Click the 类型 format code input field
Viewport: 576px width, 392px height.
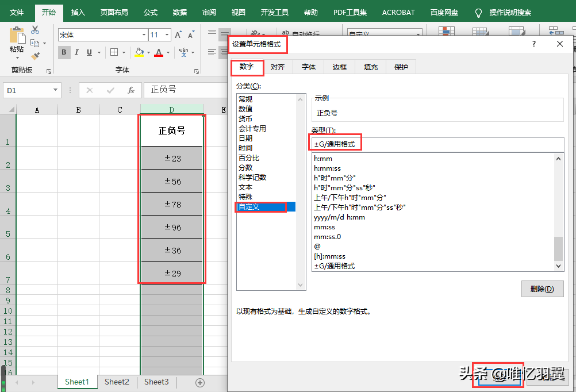tap(437, 144)
